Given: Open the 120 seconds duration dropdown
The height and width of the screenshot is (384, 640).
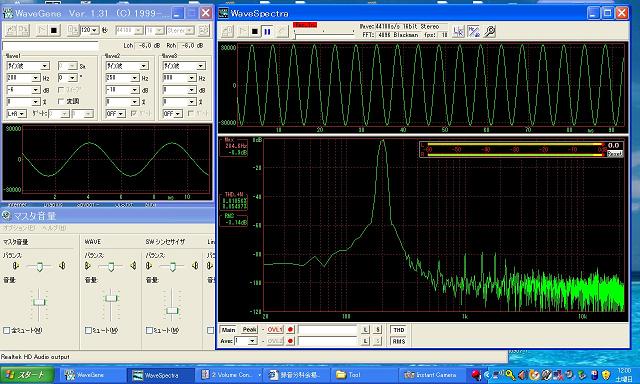Looking at the screenshot, I should pos(94,30).
